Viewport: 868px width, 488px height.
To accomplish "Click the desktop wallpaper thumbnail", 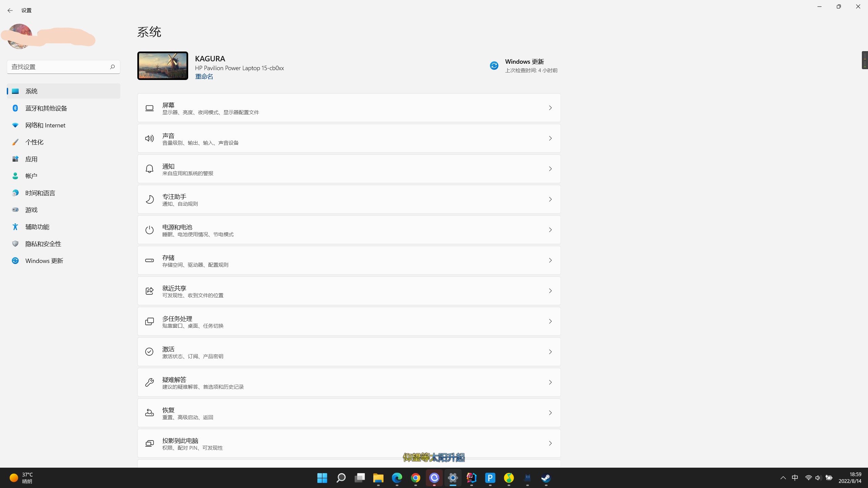I will coord(163,66).
